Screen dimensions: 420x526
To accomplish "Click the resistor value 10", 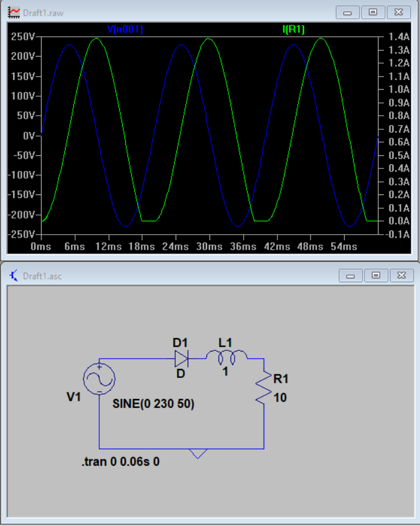I will click(280, 398).
